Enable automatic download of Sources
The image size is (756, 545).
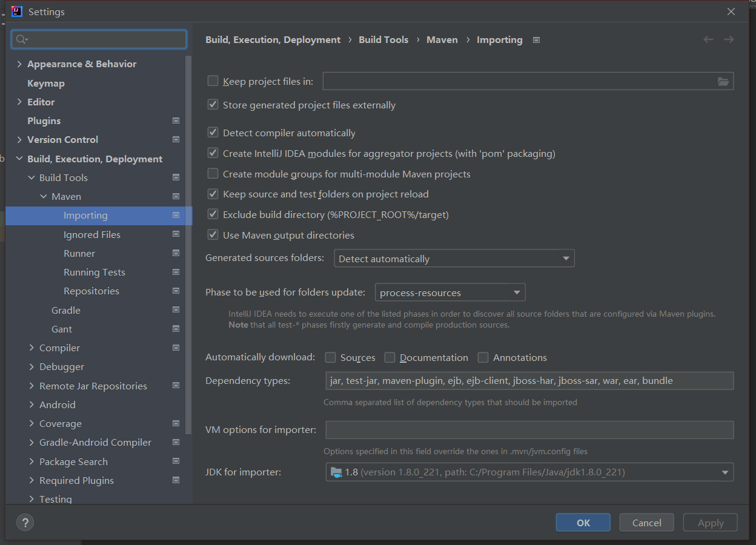(x=330, y=357)
